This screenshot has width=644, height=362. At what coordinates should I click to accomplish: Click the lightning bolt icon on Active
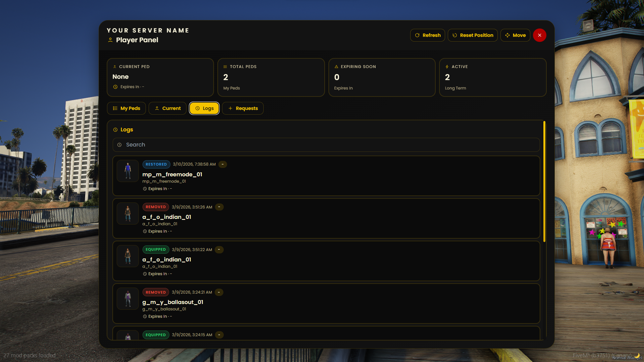(x=447, y=67)
